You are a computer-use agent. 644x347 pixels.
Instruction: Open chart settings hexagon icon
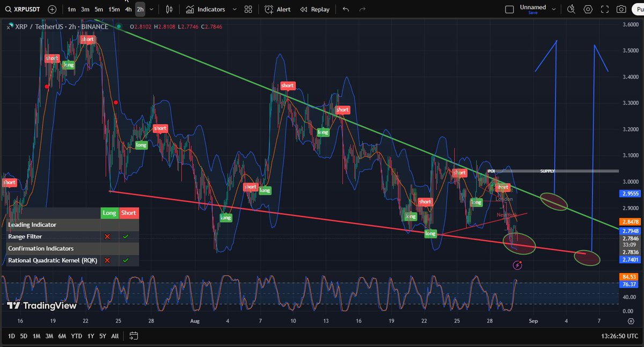588,9
